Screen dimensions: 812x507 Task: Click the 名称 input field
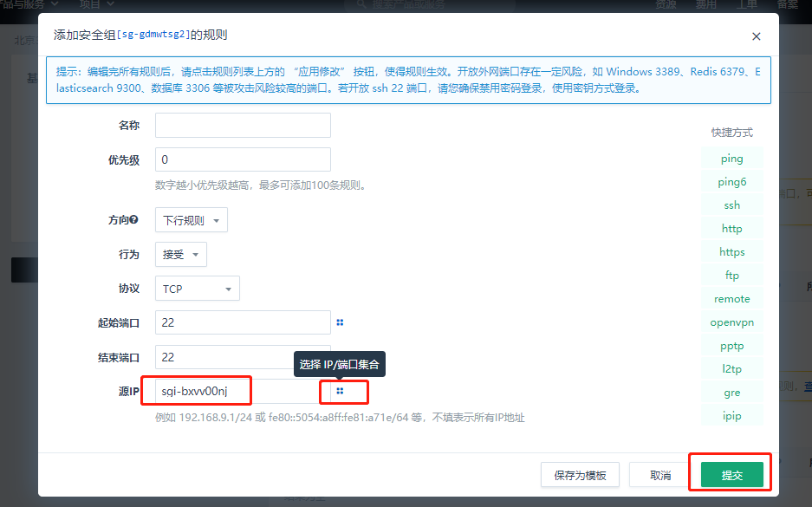[x=243, y=125]
